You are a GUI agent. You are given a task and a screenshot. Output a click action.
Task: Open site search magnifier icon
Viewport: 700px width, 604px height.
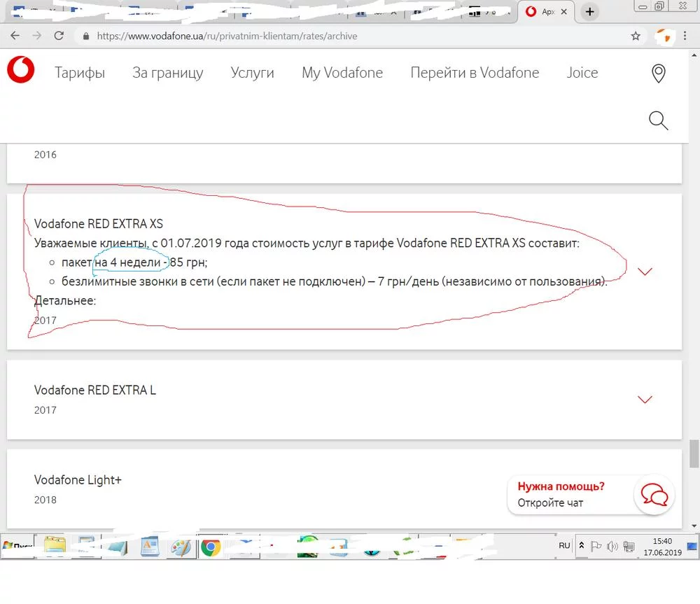(659, 120)
